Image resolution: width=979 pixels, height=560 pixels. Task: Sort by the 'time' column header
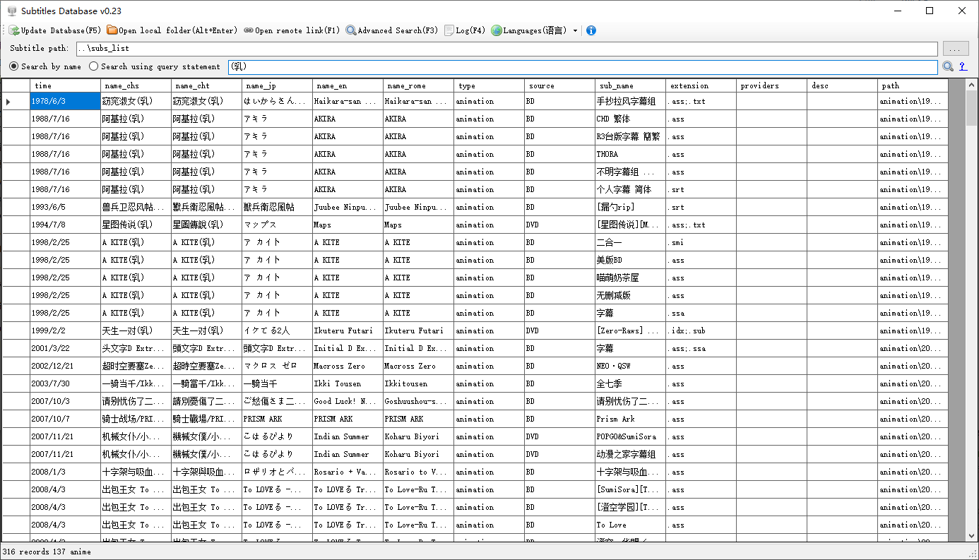65,85
